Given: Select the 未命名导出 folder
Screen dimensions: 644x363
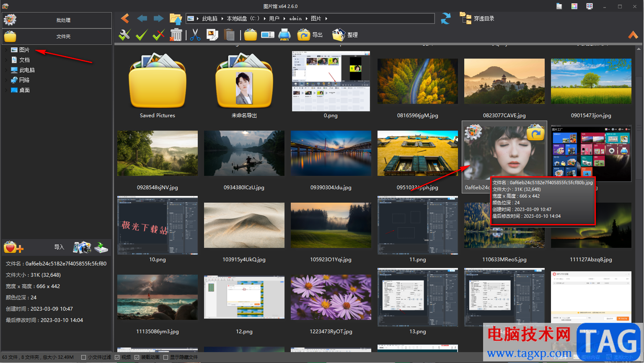Looking at the screenshot, I should tap(244, 80).
